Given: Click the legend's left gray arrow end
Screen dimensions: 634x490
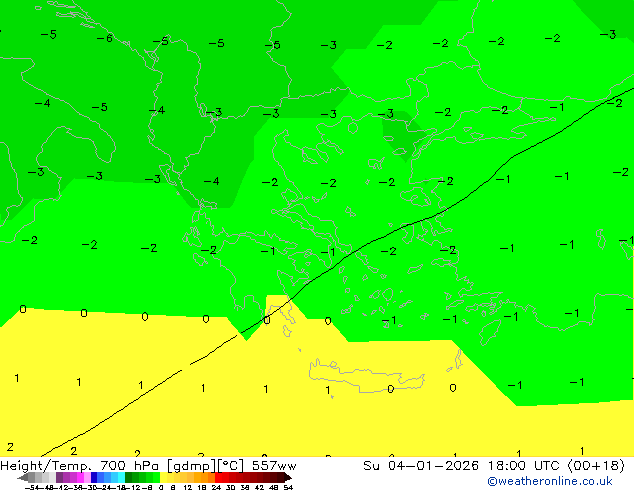Looking at the screenshot, I should 23,477.
